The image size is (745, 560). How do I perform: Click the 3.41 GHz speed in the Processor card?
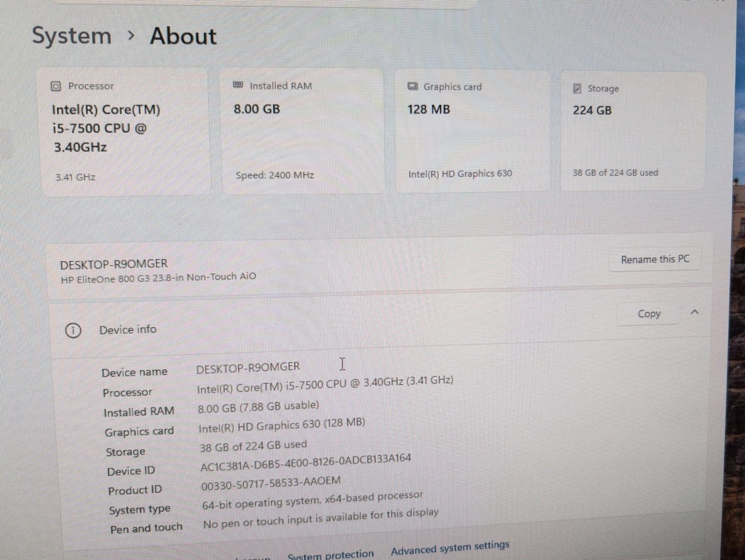(75, 177)
